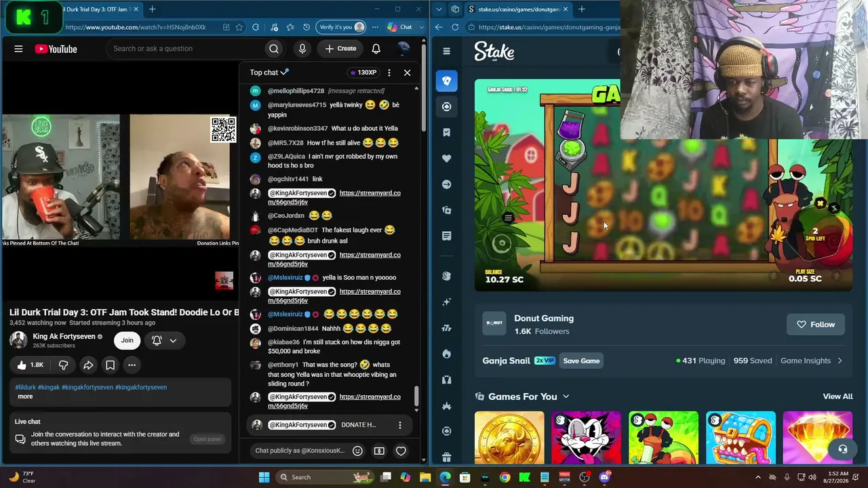
Task: Open the golden bull game thumbnail
Action: tap(509, 438)
